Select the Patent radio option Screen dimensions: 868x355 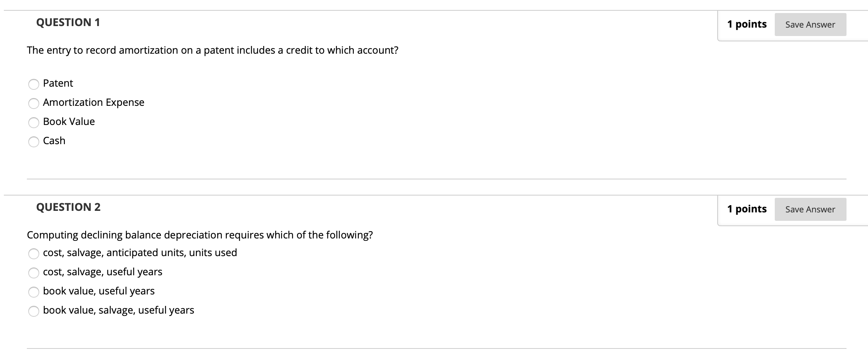(x=34, y=84)
